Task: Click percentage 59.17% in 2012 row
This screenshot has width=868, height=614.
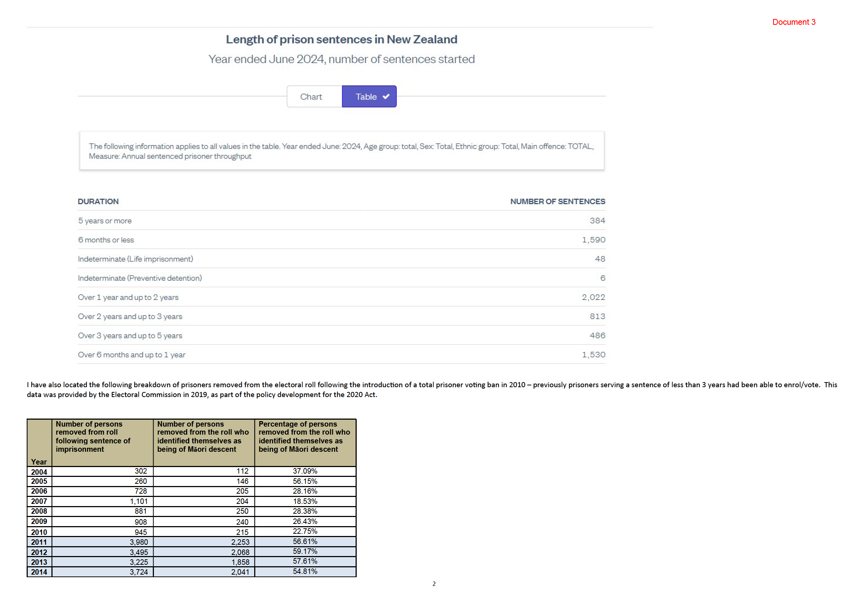Action: [305, 551]
